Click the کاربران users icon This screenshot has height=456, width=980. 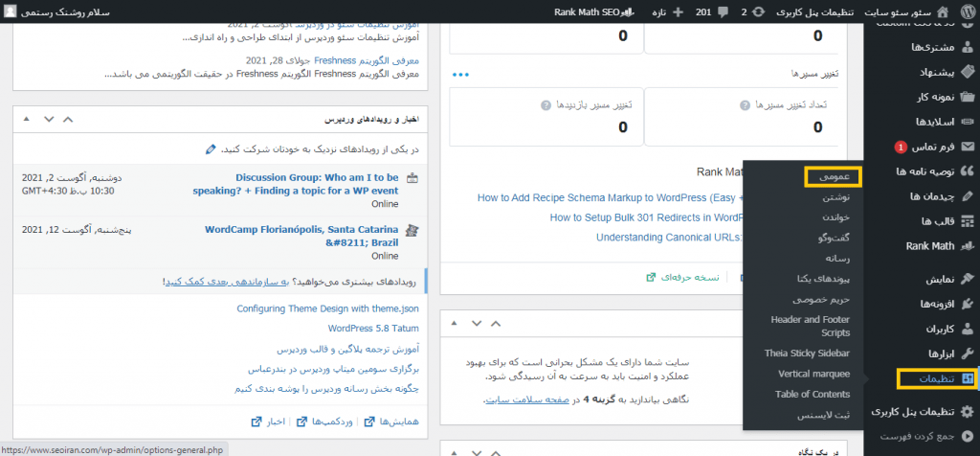[x=967, y=329]
